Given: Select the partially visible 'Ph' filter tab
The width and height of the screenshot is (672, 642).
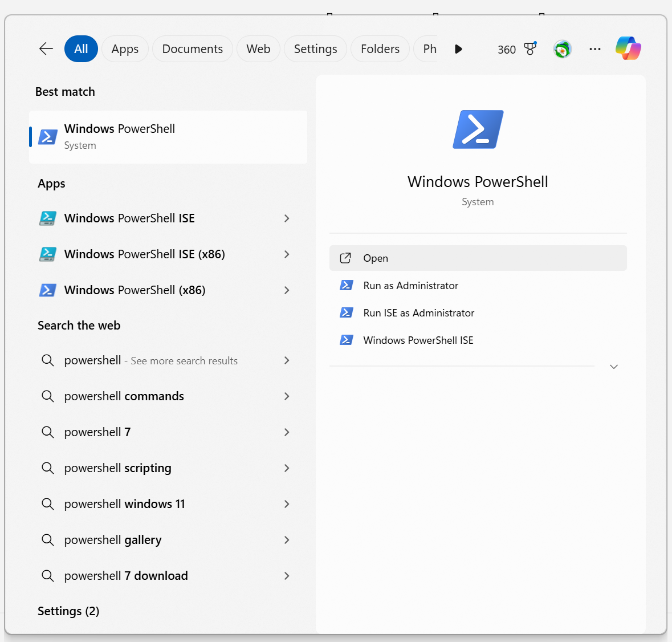Looking at the screenshot, I should click(x=426, y=49).
